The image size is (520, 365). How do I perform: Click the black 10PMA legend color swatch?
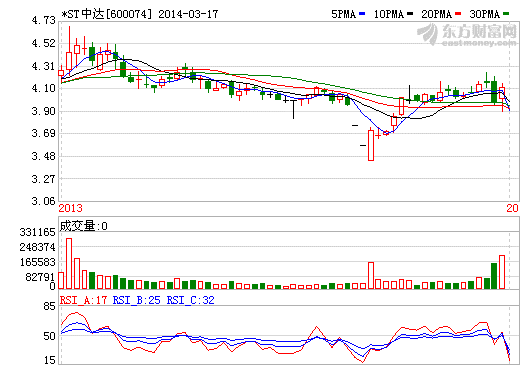pos(410,14)
